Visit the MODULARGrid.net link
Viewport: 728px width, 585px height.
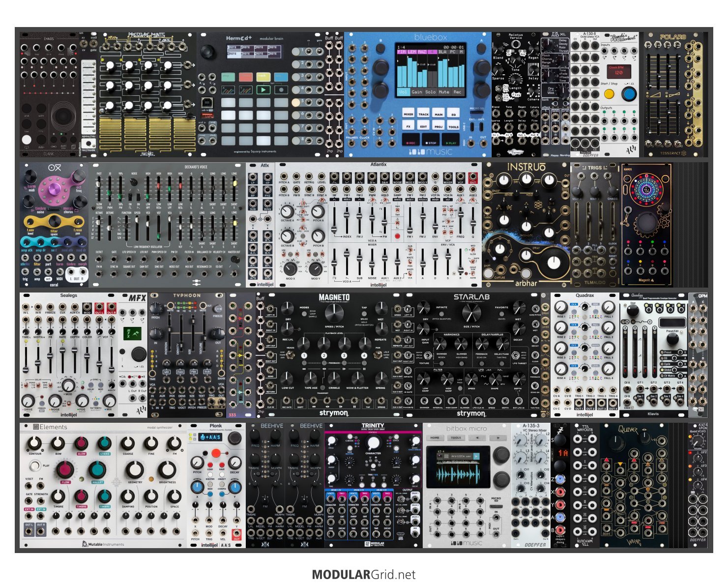[x=364, y=575]
